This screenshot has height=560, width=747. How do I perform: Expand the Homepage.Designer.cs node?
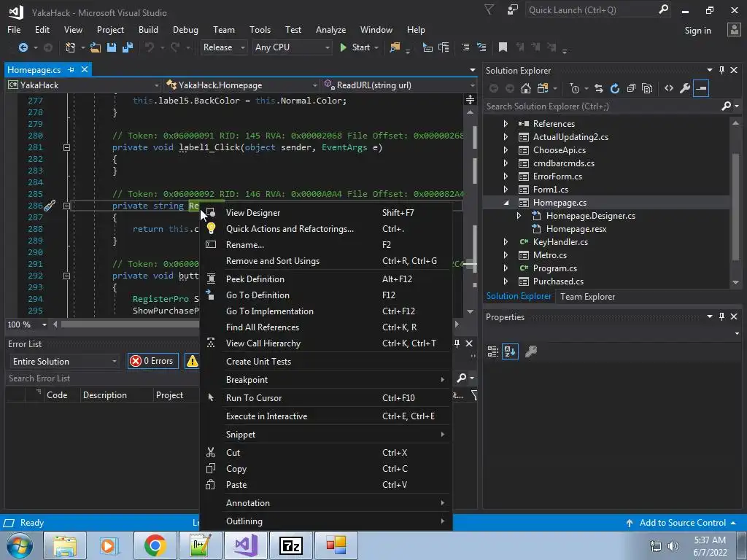click(519, 216)
